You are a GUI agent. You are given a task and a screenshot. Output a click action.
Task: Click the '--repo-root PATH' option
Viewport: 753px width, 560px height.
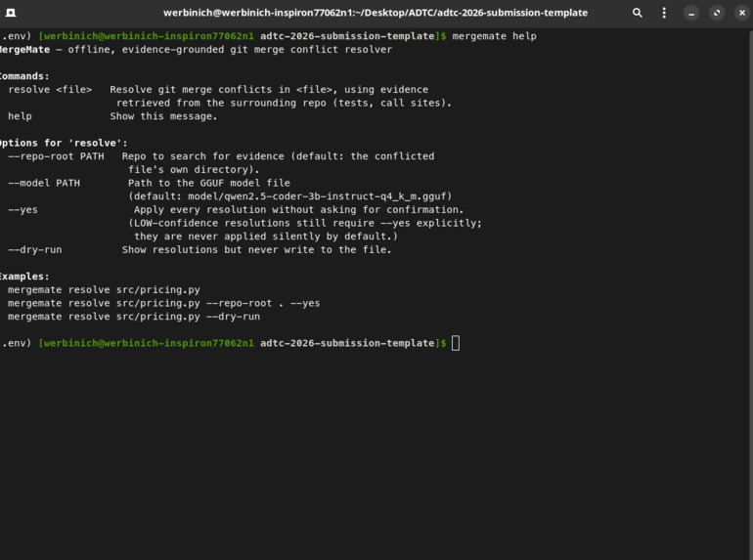coord(56,156)
